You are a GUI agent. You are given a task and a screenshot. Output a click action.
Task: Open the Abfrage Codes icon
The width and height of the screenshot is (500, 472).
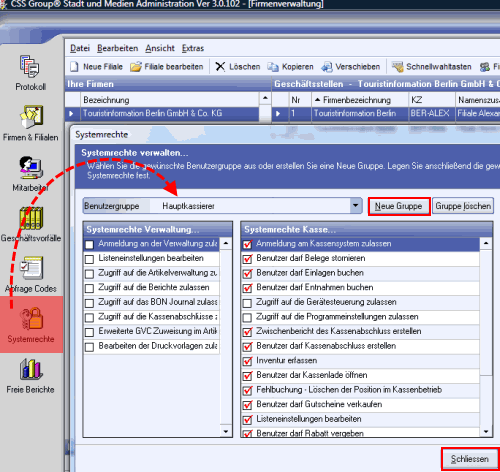click(x=31, y=268)
